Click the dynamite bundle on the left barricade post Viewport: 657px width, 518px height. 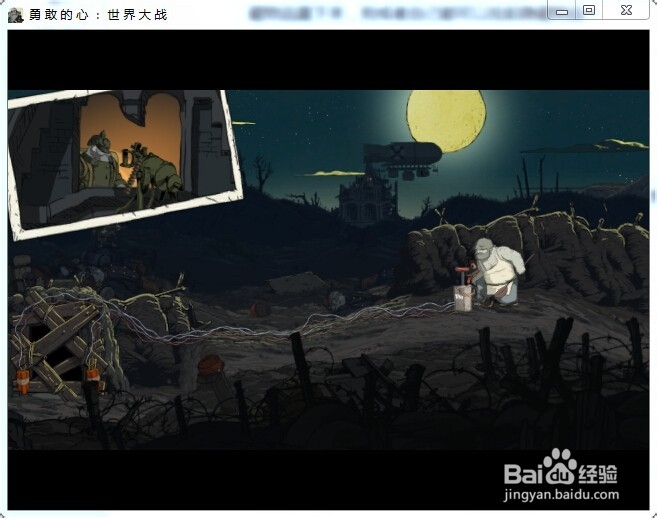[23, 381]
